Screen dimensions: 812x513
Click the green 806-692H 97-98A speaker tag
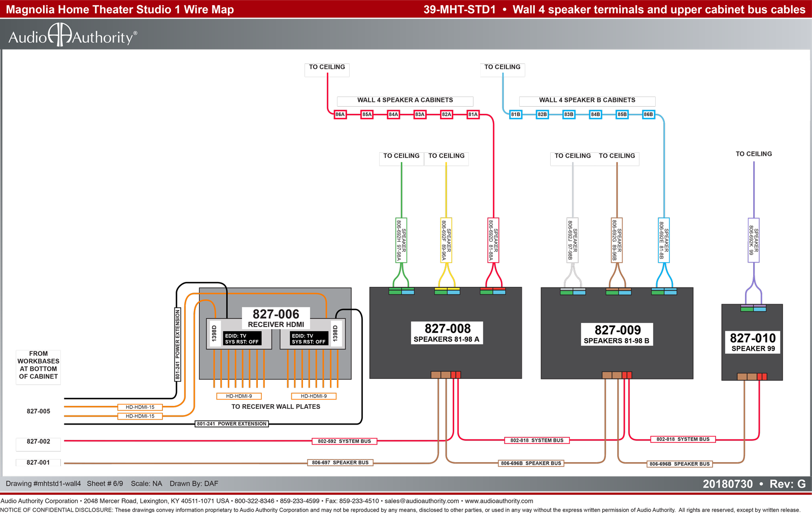tap(401, 240)
